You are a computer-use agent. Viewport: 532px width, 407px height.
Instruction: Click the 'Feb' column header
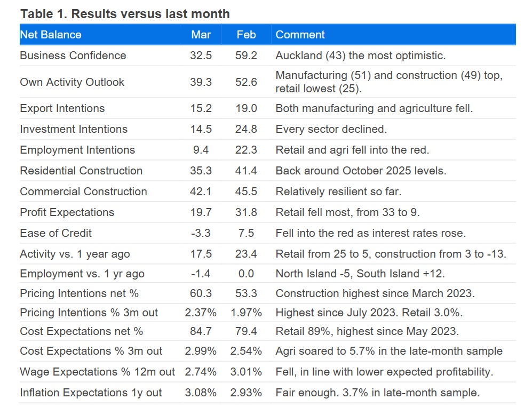(246, 35)
